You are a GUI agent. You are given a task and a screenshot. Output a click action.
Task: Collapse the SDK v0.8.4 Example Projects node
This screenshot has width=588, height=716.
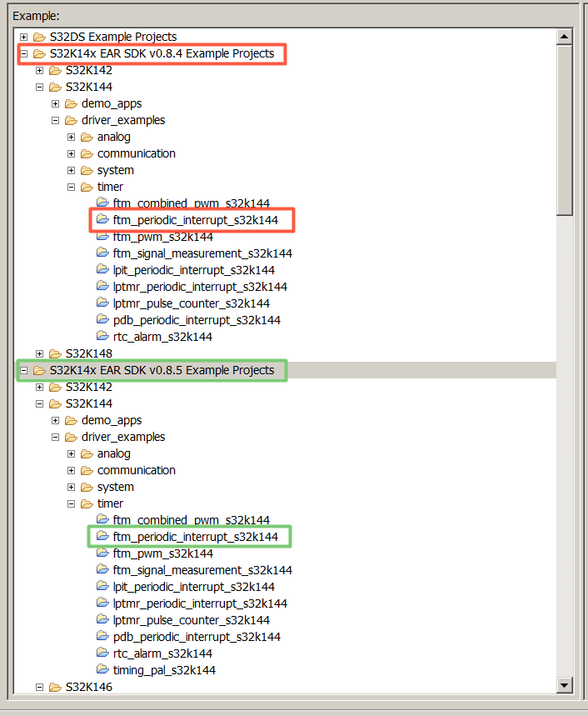coord(23,54)
